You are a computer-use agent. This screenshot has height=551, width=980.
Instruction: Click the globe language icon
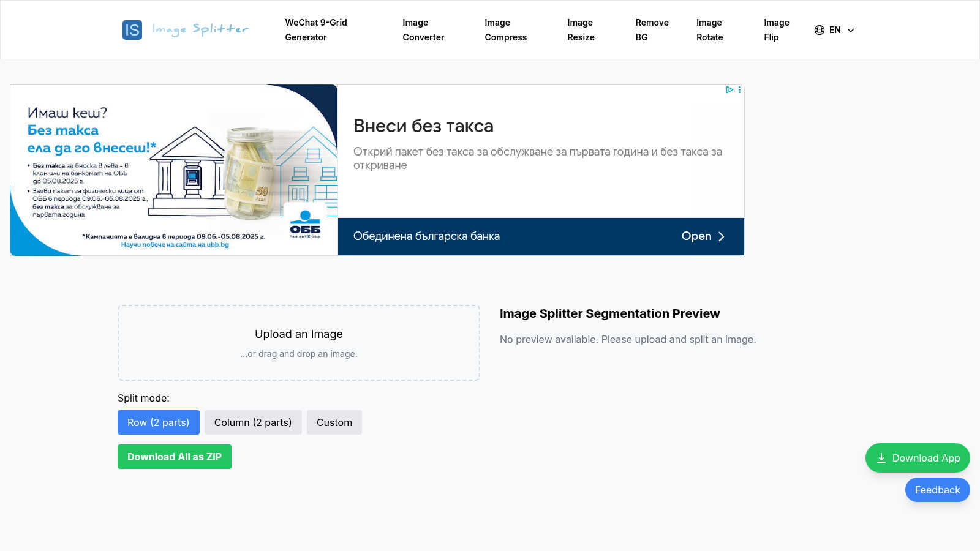[820, 30]
